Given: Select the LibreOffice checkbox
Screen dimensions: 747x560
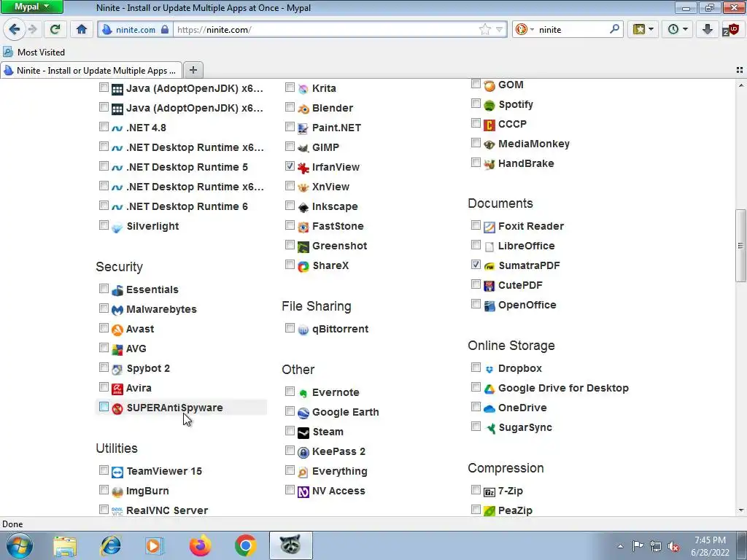Looking at the screenshot, I should click(x=476, y=245).
